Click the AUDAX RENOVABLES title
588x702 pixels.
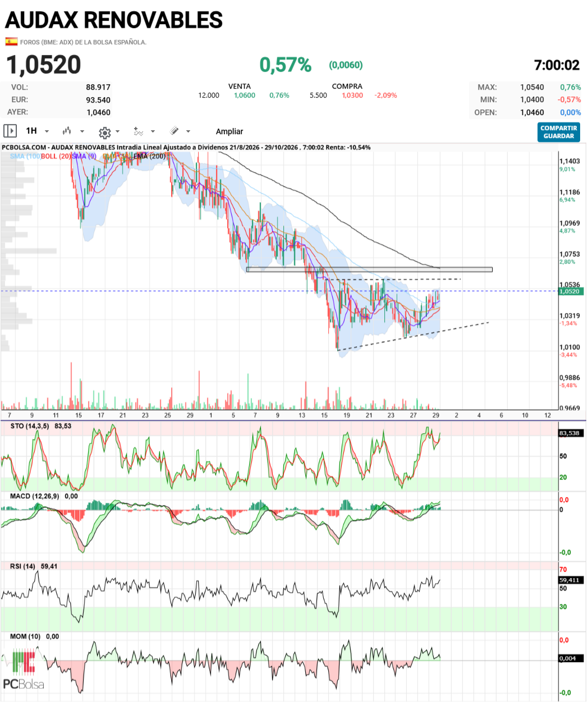click(x=114, y=20)
